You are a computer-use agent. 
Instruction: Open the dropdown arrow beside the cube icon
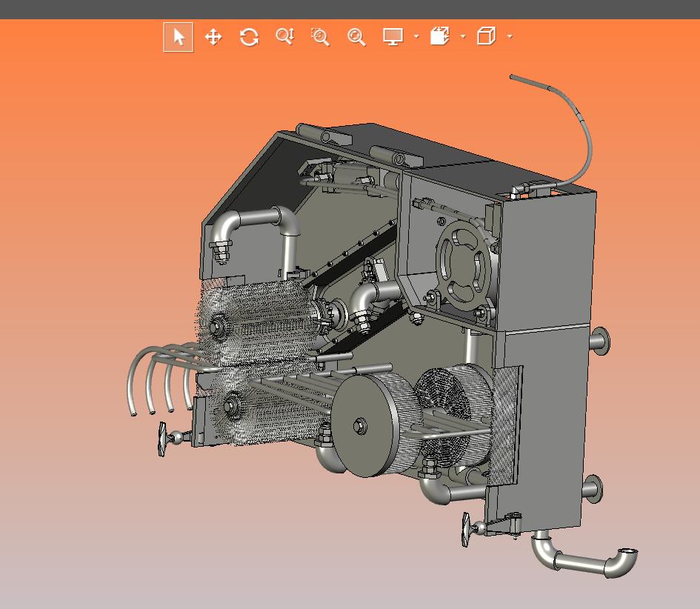point(510,36)
